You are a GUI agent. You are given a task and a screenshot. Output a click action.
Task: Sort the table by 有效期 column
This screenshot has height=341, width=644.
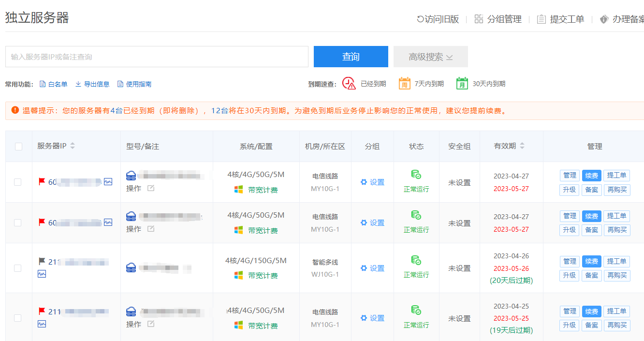[x=522, y=146]
